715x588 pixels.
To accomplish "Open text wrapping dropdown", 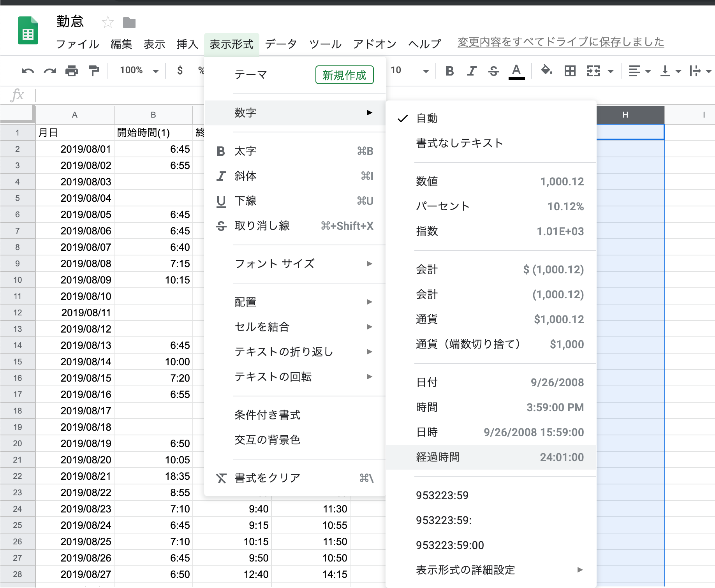I will click(x=700, y=71).
